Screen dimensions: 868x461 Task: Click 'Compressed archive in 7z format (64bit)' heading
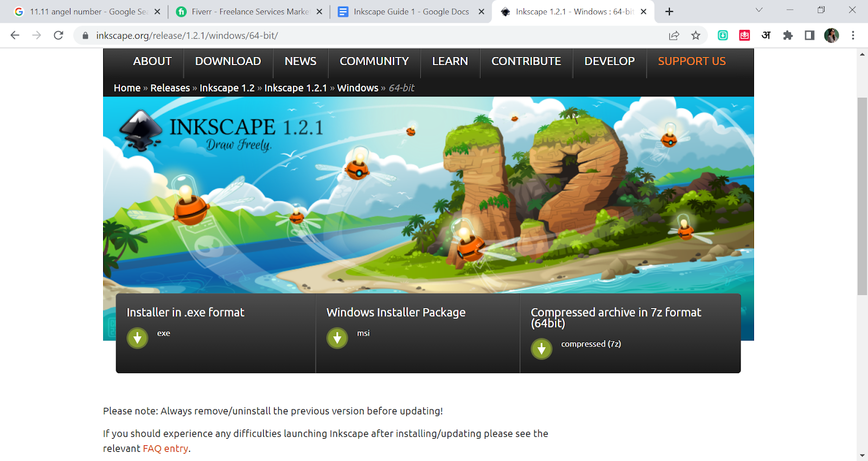(616, 317)
